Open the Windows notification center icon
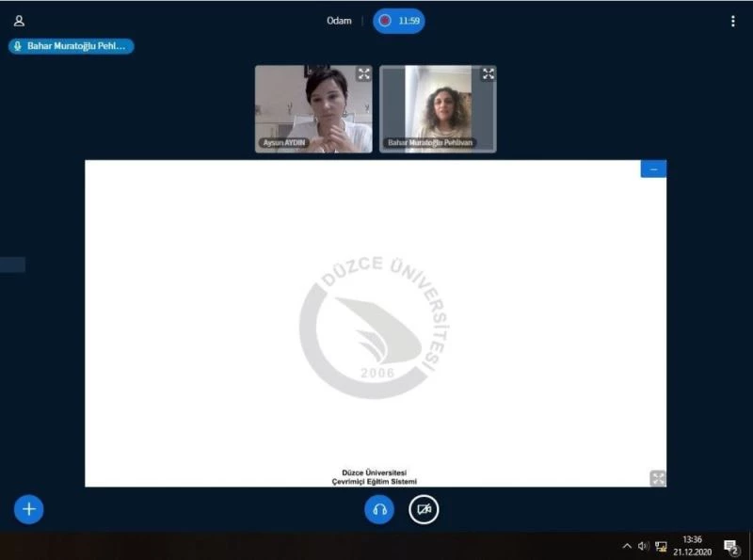753x560 pixels. [x=731, y=546]
